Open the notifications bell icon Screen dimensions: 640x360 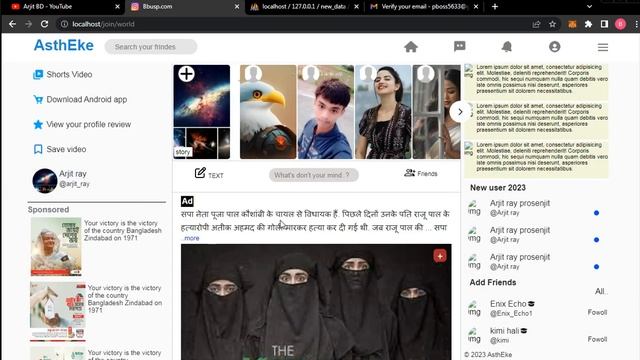pos(507,47)
